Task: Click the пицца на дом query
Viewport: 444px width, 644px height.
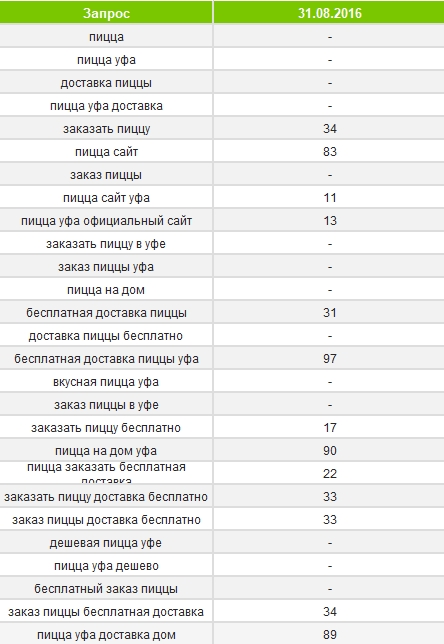Action: click(x=106, y=290)
